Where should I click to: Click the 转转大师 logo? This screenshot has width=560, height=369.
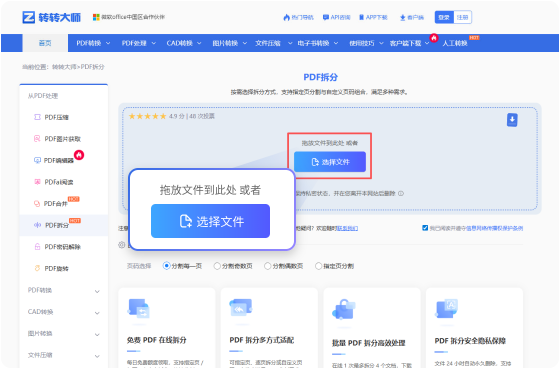pyautogui.click(x=51, y=17)
